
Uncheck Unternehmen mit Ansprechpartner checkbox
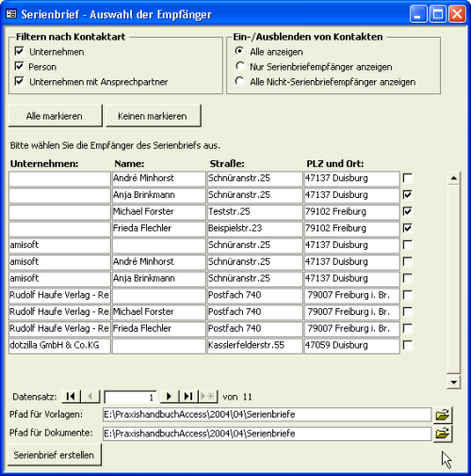point(20,81)
